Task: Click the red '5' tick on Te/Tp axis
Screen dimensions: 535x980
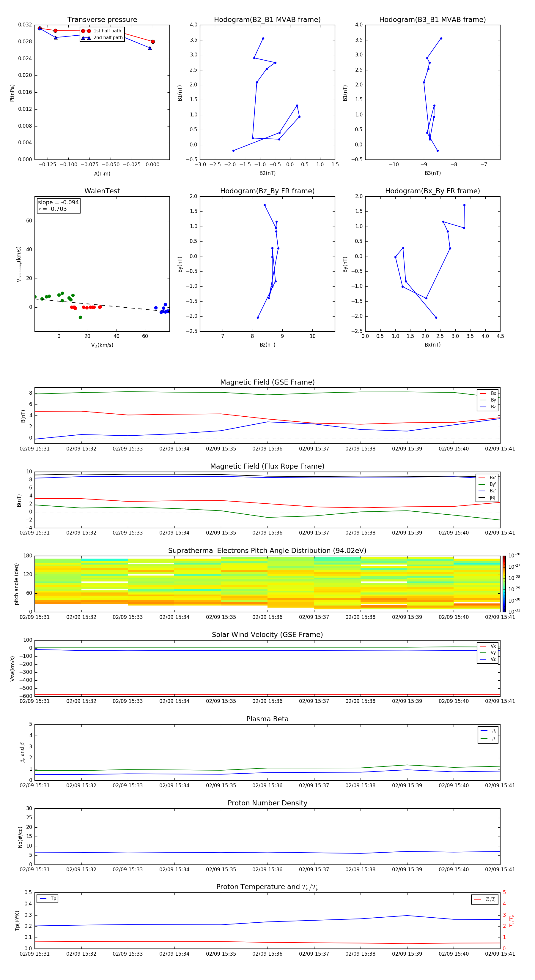Action: coord(504,893)
